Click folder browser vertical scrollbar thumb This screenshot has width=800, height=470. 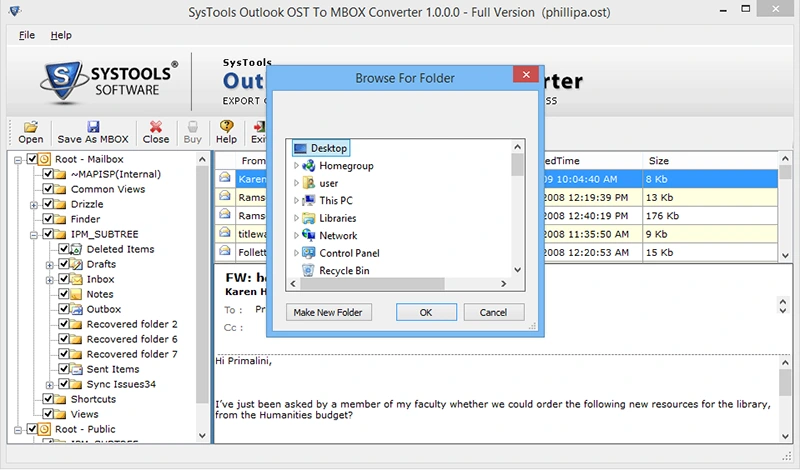[517, 165]
